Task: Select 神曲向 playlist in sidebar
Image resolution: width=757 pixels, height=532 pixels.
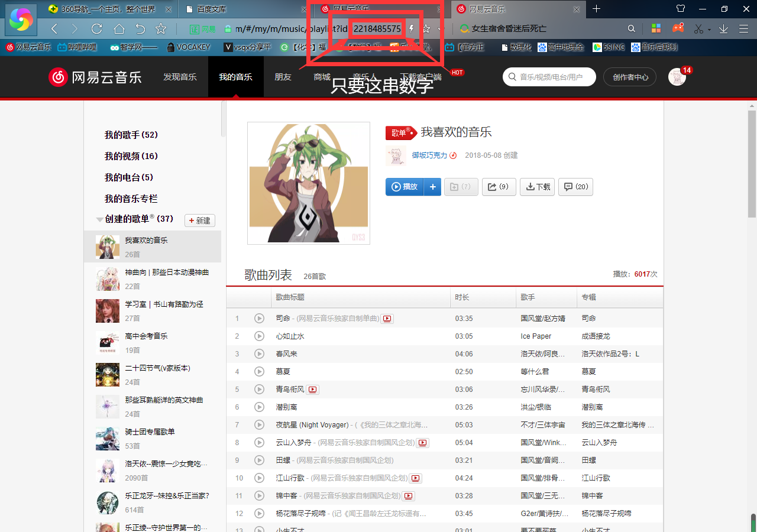Action: coord(166,273)
